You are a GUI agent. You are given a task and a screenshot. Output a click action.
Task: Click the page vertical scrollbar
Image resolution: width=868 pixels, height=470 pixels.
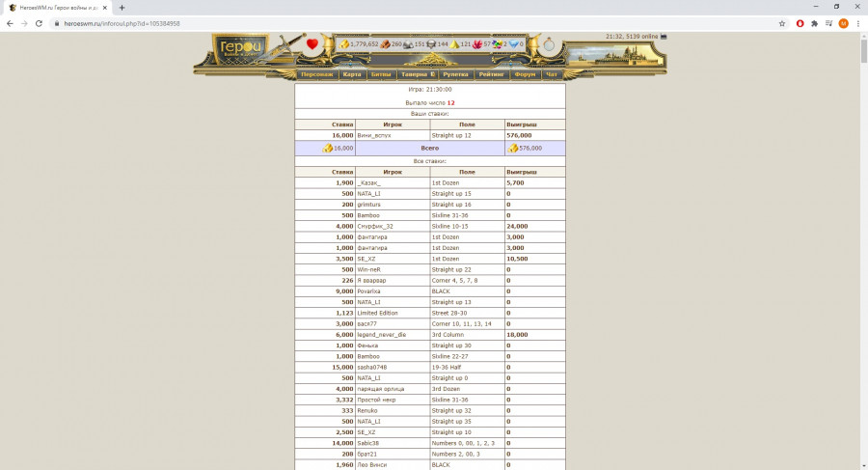[862, 193]
